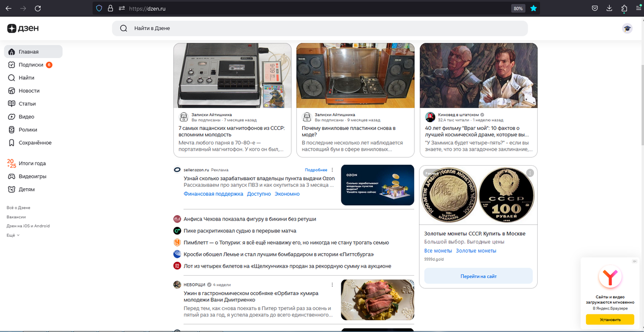Screen dimensions: 644x332
Task: Go to Подписки in sidebar
Action: coord(31,65)
